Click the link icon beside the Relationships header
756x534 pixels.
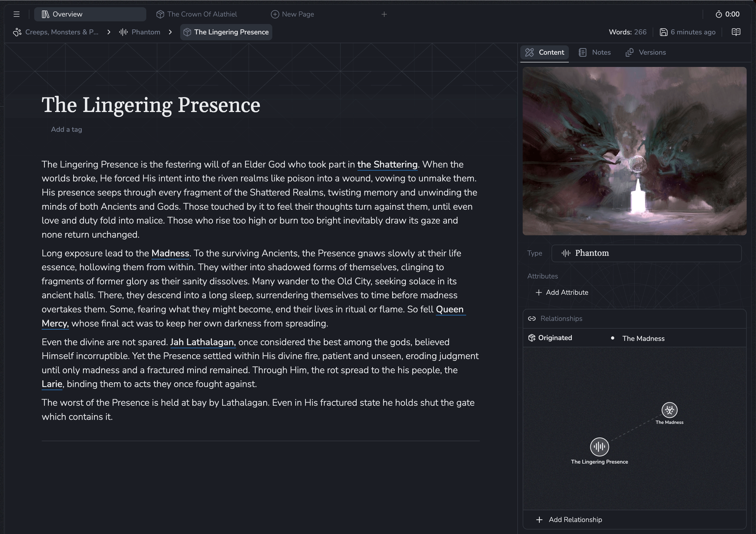[x=532, y=318]
